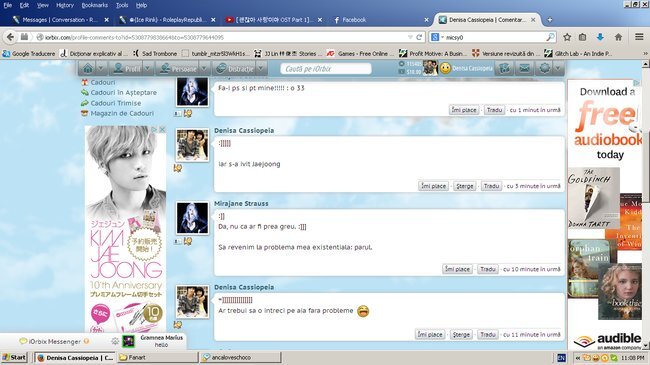This screenshot has width=650, height=365.
Task: Close the Kim Jae Joong ad
Action: tap(162, 130)
